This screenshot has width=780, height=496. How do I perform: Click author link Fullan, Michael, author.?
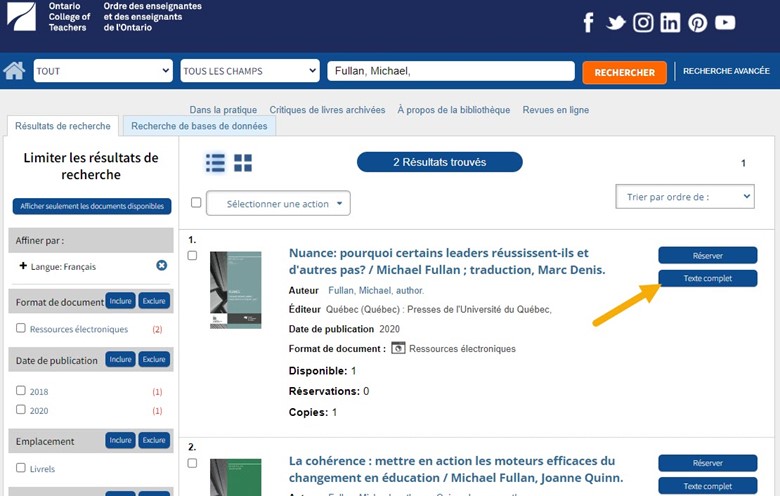click(x=376, y=290)
